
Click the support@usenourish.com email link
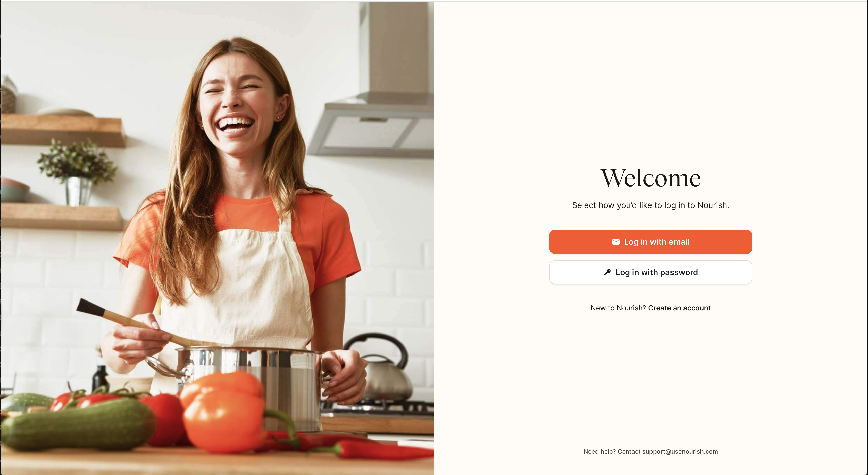[680, 451]
